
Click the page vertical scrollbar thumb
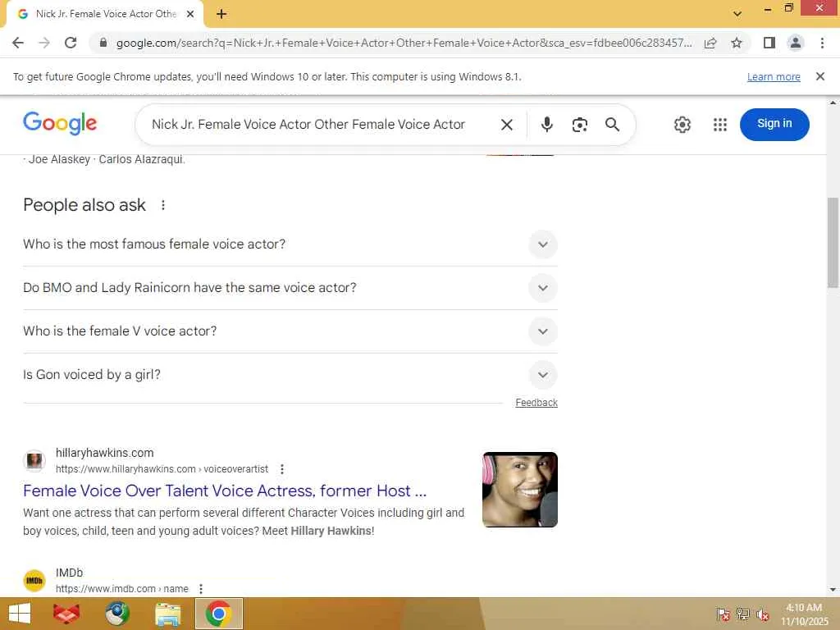click(833, 242)
